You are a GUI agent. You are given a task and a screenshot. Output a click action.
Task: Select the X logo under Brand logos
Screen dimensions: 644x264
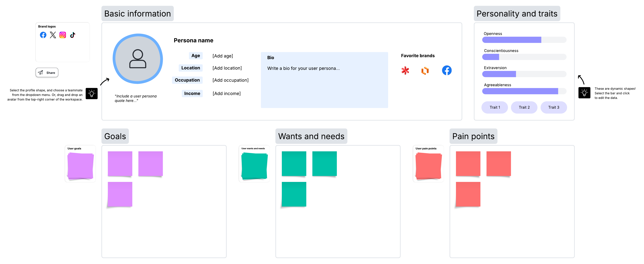click(x=53, y=35)
